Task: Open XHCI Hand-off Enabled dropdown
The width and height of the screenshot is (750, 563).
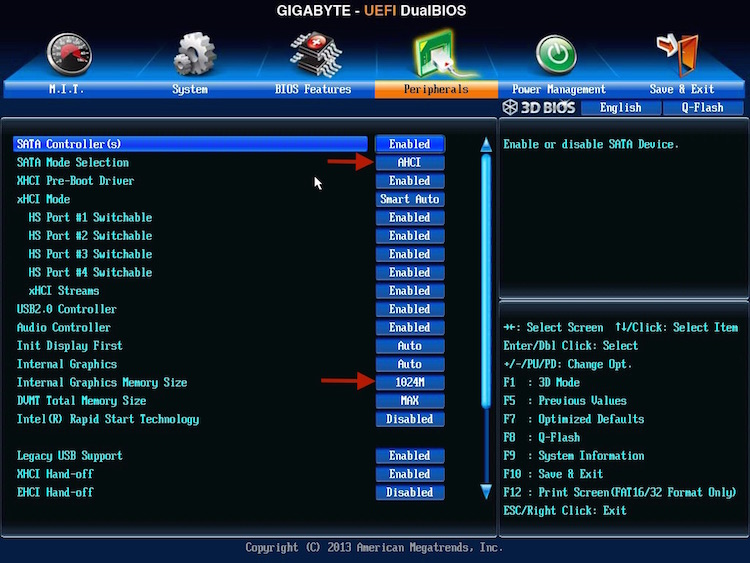Action: 410,474
